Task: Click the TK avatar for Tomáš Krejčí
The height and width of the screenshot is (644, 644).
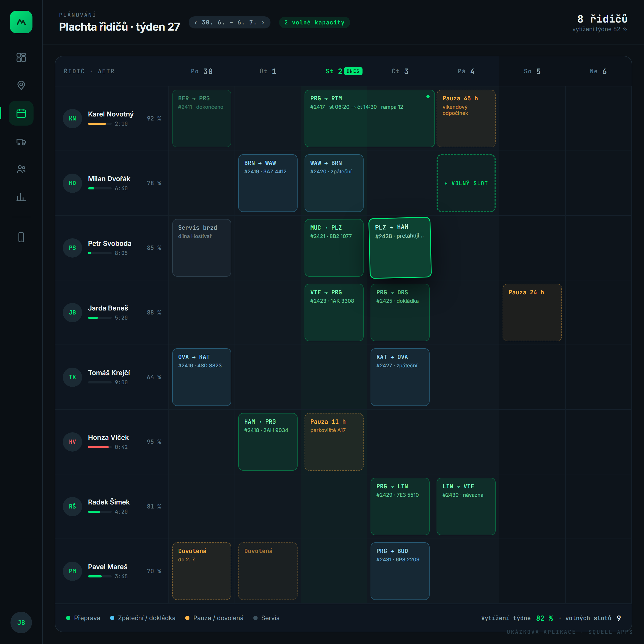Action: [72, 377]
